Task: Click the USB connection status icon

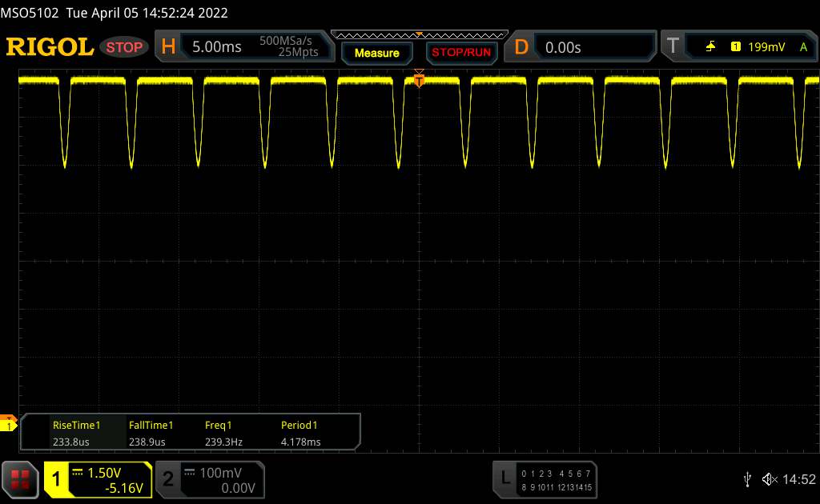Action: pyautogui.click(x=747, y=479)
